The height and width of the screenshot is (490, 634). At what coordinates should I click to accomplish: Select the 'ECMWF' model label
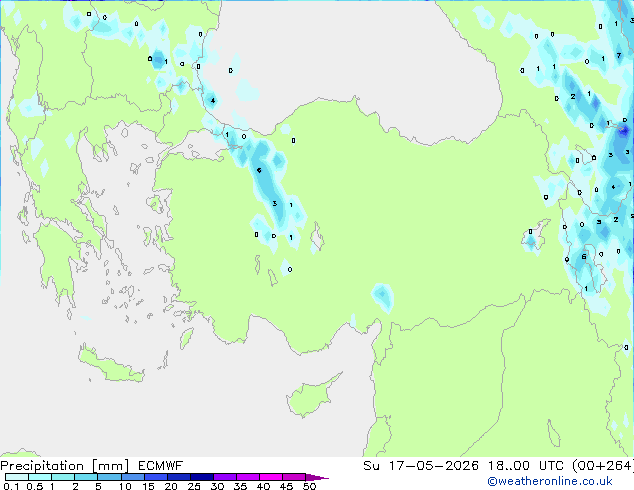161,466
